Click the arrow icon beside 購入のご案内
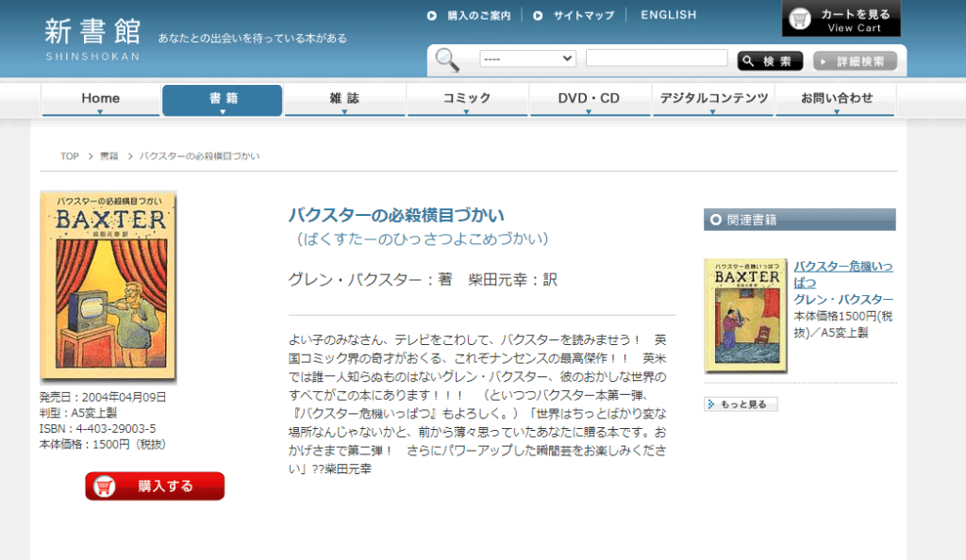The height and width of the screenshot is (560, 966). [432, 16]
